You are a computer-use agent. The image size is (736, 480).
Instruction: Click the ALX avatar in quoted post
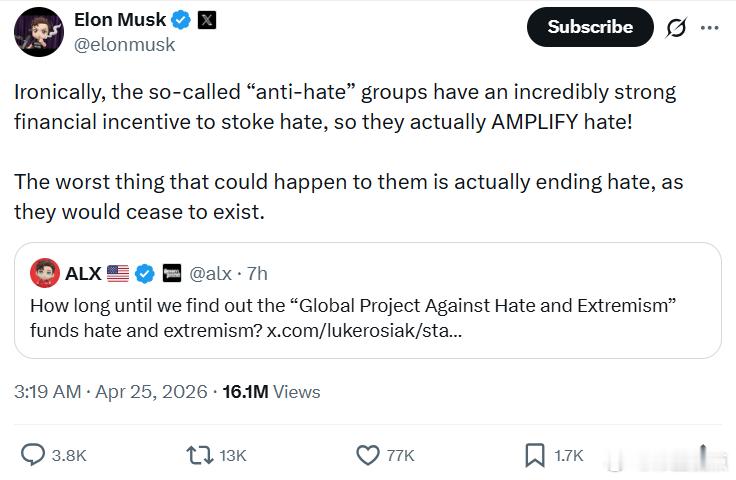[x=44, y=273]
